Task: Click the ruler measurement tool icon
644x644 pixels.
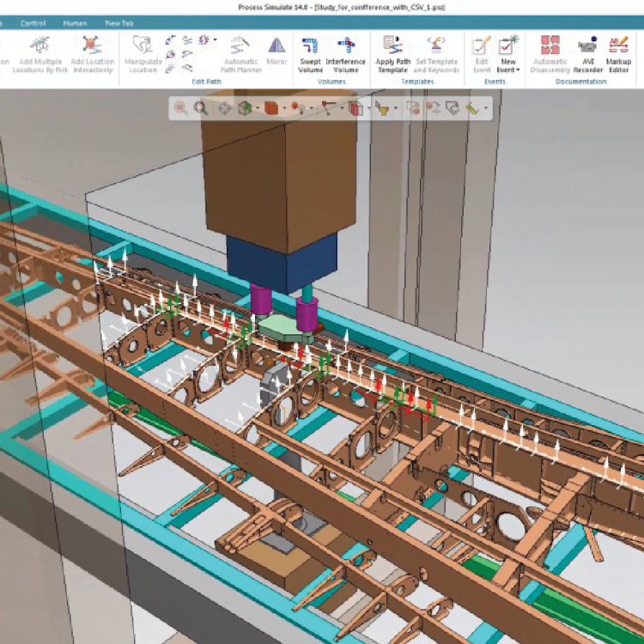Action: point(472,108)
